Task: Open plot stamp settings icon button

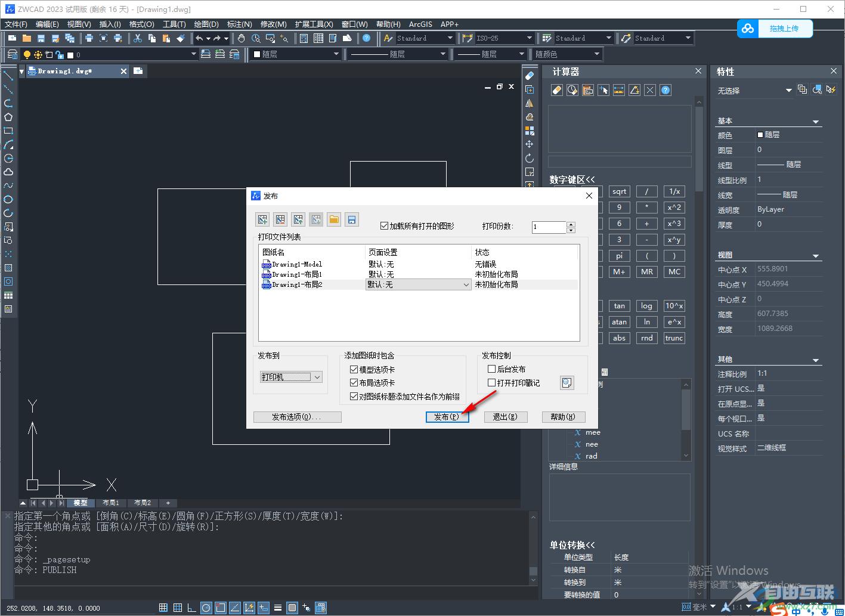Action: point(567,383)
